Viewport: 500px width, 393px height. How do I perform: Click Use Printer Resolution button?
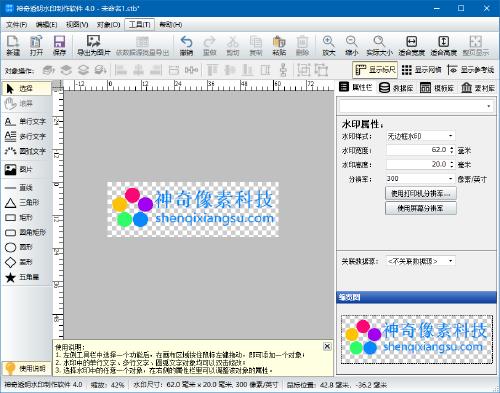(421, 193)
